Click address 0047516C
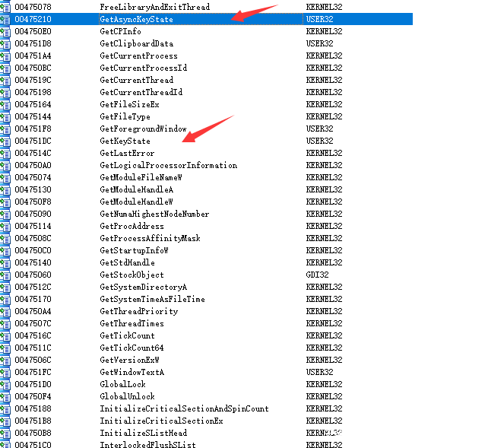Image resolution: width=488 pixels, height=448 pixels. (33, 335)
